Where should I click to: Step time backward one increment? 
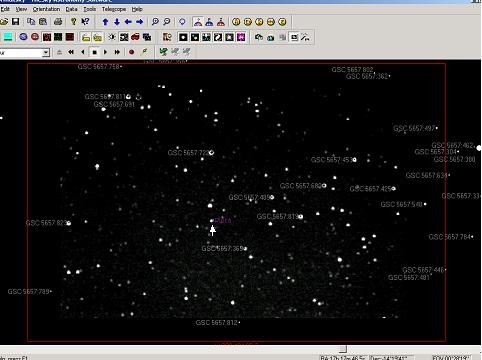click(82, 52)
